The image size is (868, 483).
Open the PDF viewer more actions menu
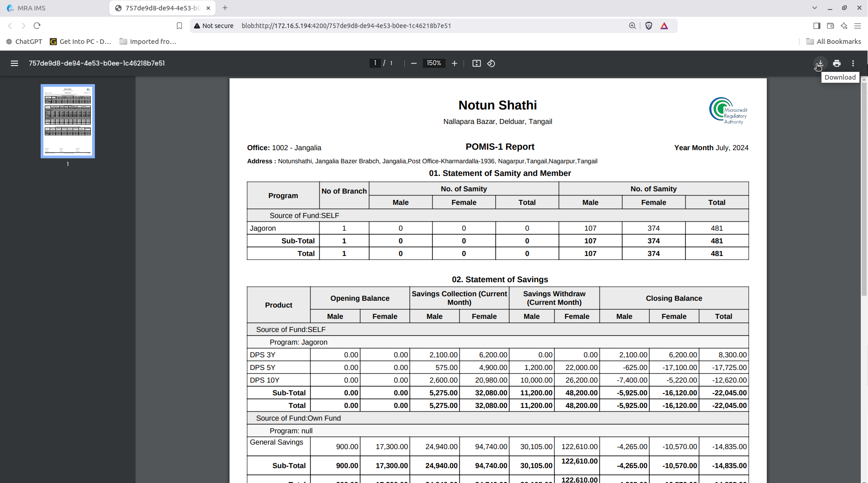(853, 63)
